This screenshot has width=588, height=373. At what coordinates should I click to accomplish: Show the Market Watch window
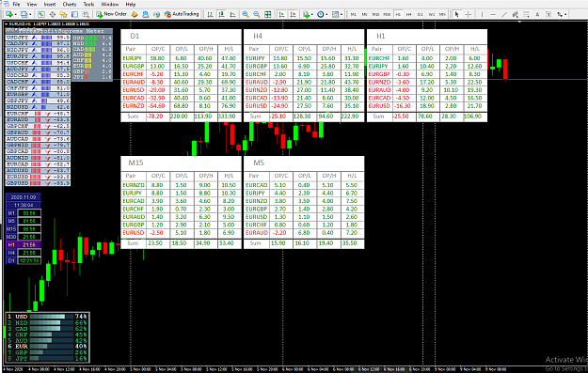[41, 14]
